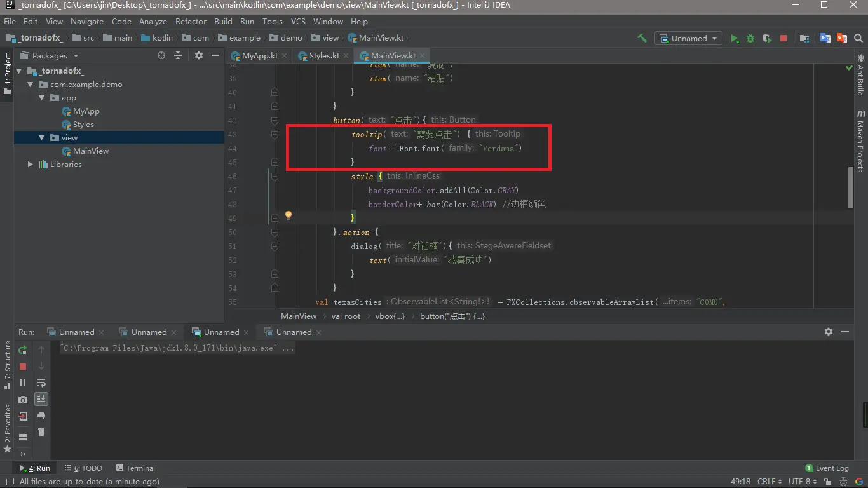Open the Unnamed run configuration dropdown
The image size is (868, 488).
pyautogui.click(x=689, y=38)
